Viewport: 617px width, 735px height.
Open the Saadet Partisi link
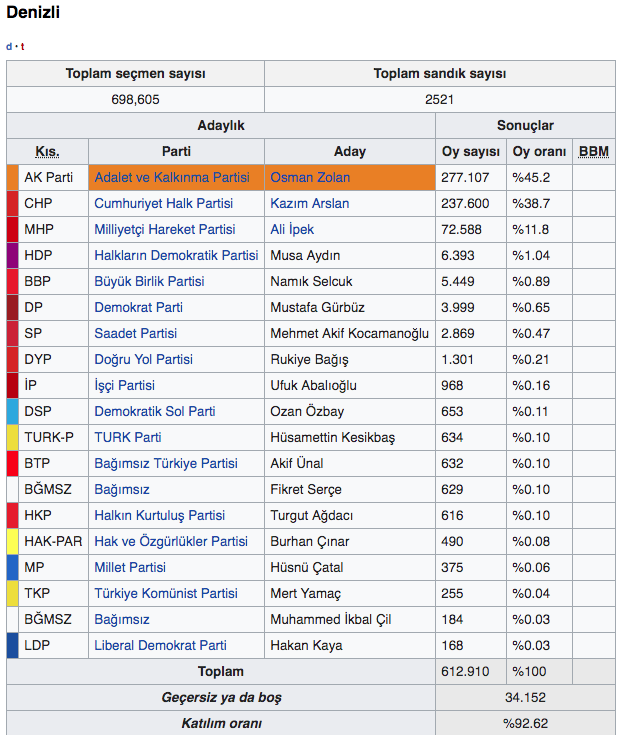135,334
